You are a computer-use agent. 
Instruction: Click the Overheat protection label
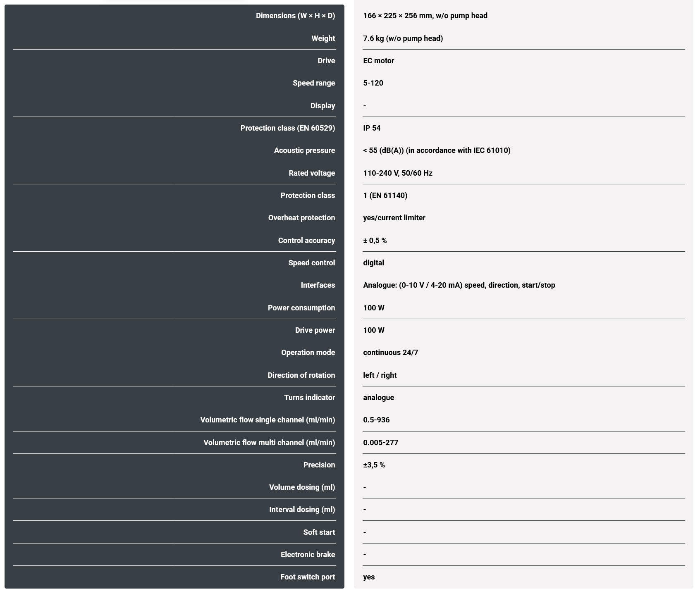[x=301, y=218]
